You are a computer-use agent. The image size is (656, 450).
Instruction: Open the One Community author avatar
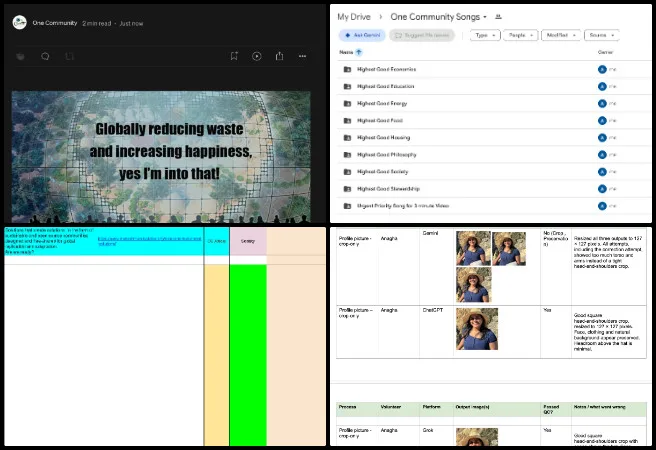pos(20,23)
